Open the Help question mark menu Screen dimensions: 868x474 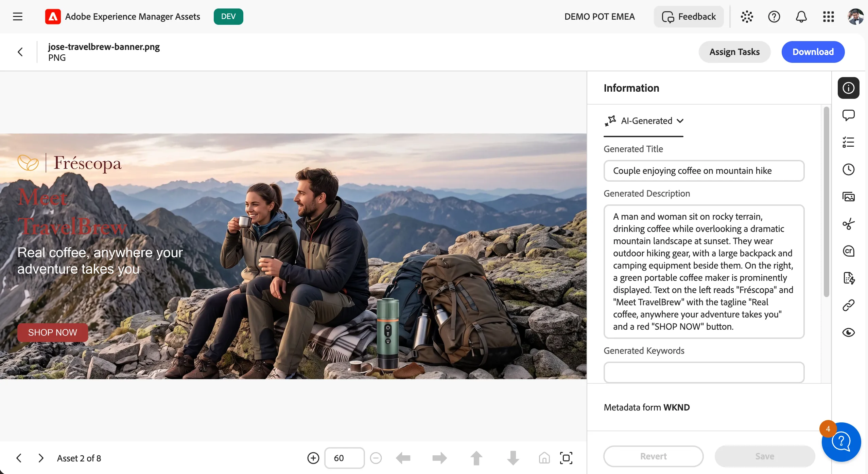(x=774, y=17)
